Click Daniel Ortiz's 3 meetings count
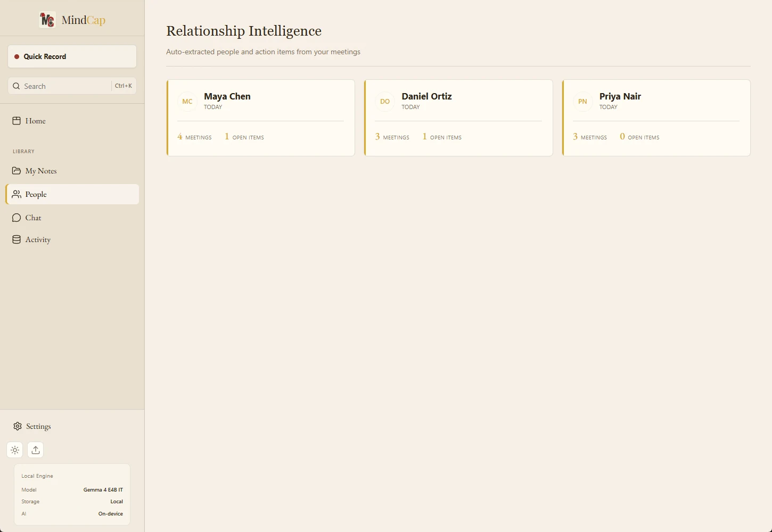 pos(392,137)
